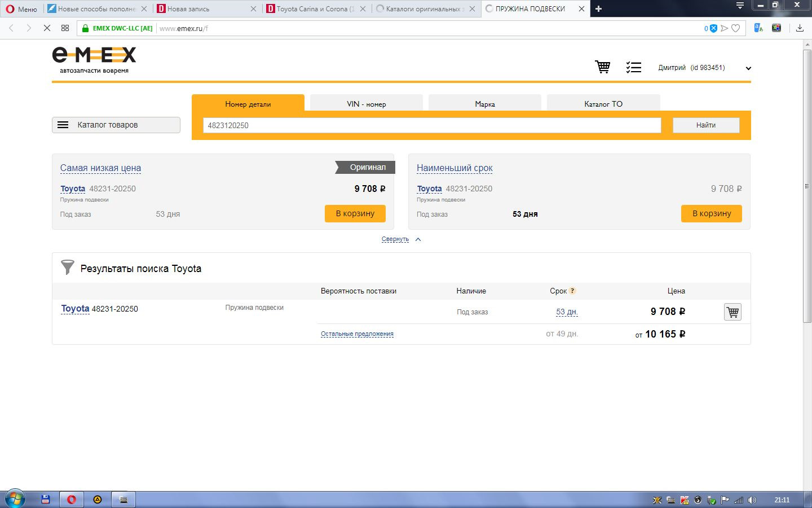Click the 'Результаты поиска Toyota' heading

(x=141, y=269)
